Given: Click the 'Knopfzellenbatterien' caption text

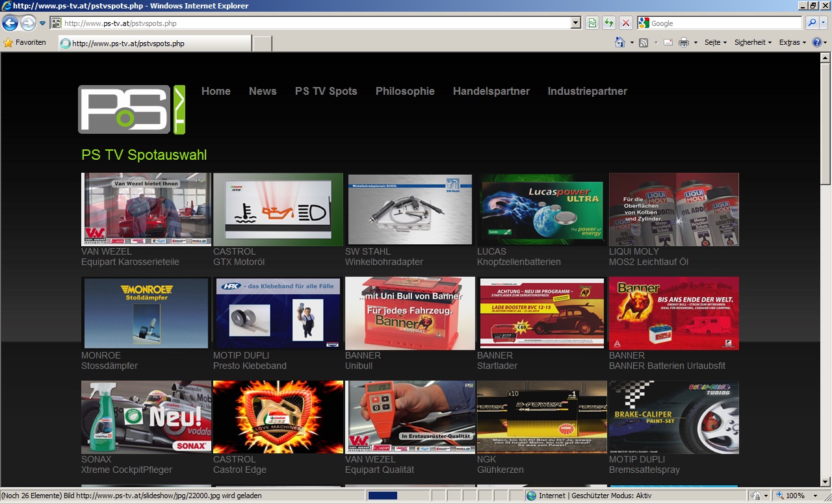Looking at the screenshot, I should [519, 262].
